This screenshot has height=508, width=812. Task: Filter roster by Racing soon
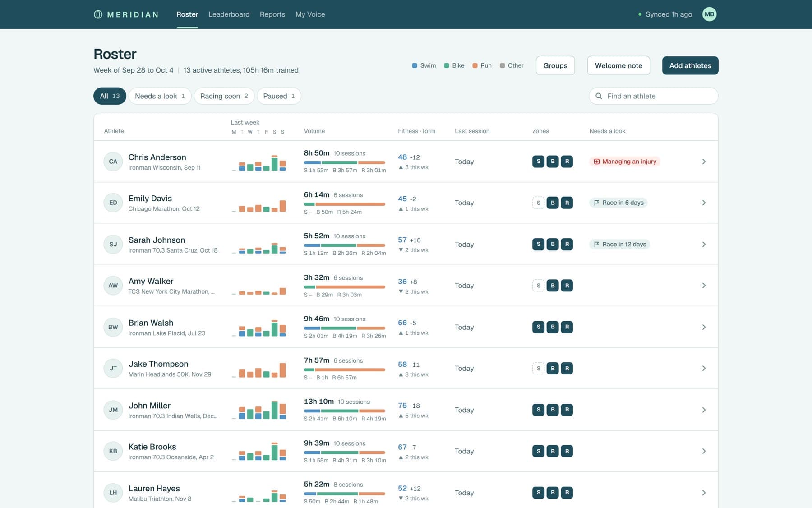click(224, 96)
